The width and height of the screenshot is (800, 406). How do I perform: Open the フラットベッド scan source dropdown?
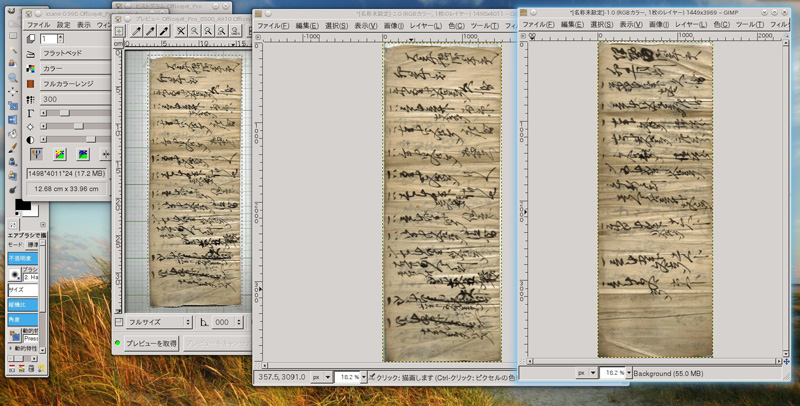click(x=74, y=53)
